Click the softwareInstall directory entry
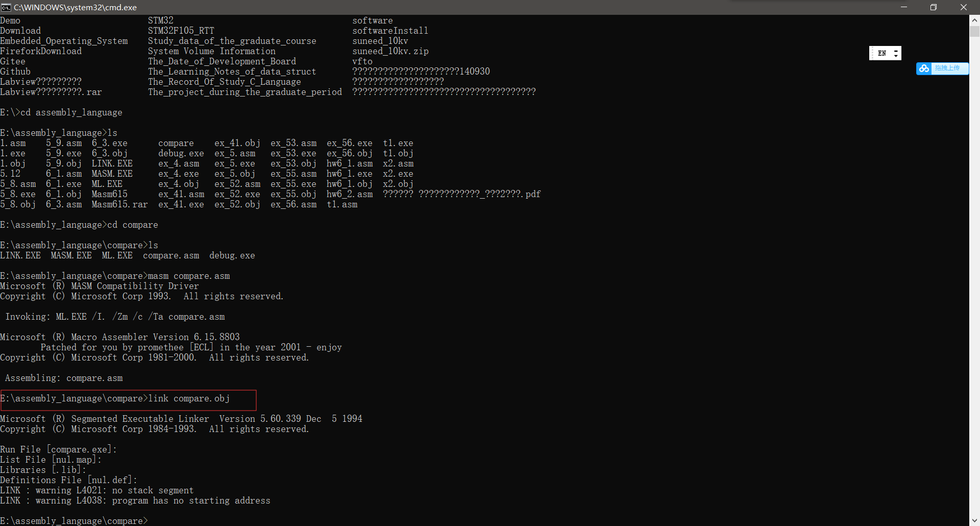 coord(390,31)
